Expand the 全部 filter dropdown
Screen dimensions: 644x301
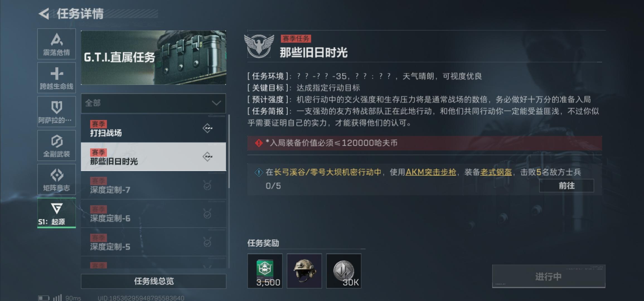coord(153,103)
